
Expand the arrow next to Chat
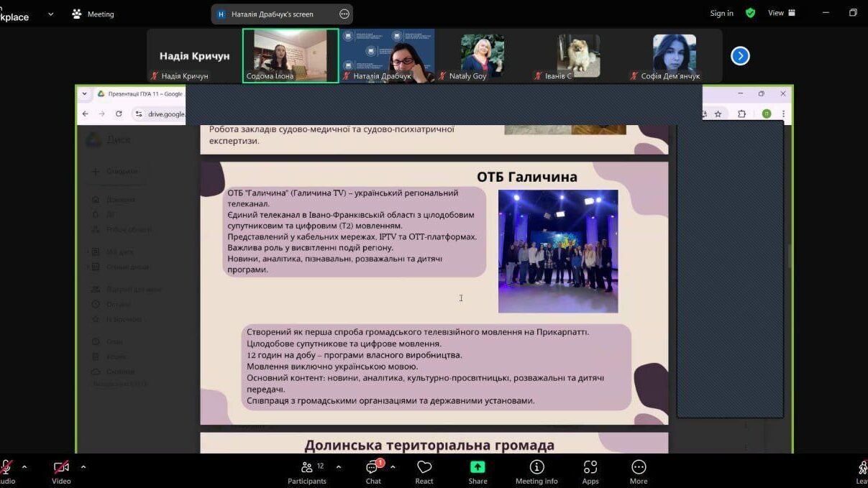393,466
